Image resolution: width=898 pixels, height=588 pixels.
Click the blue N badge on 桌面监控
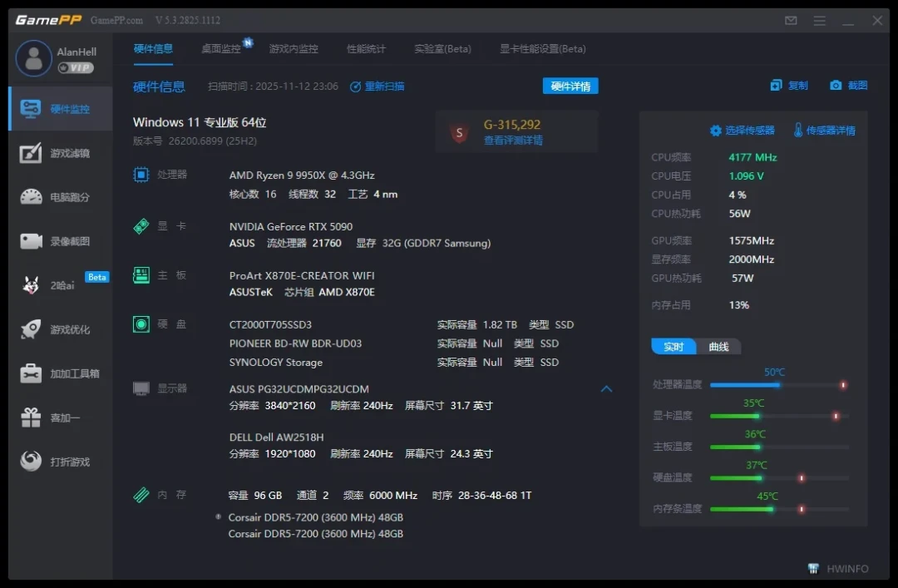(x=248, y=42)
